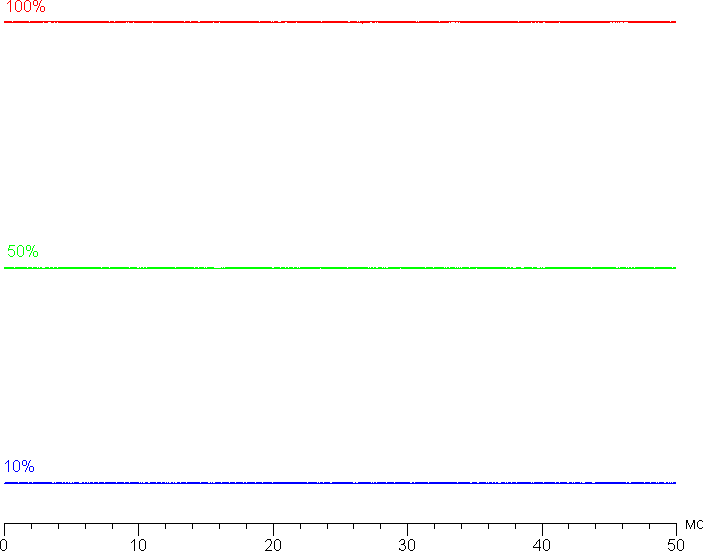Click the 30 axis tick label

(x=407, y=545)
